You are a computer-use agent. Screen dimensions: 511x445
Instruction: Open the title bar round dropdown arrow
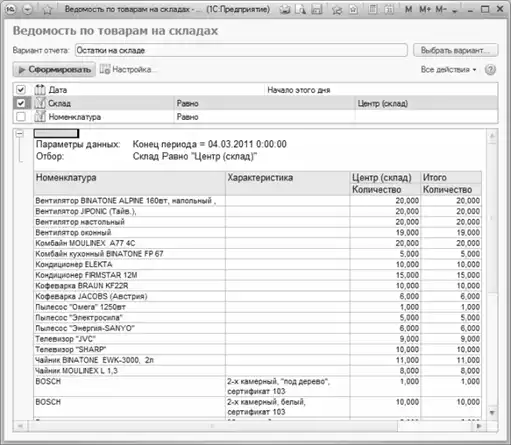coord(28,10)
